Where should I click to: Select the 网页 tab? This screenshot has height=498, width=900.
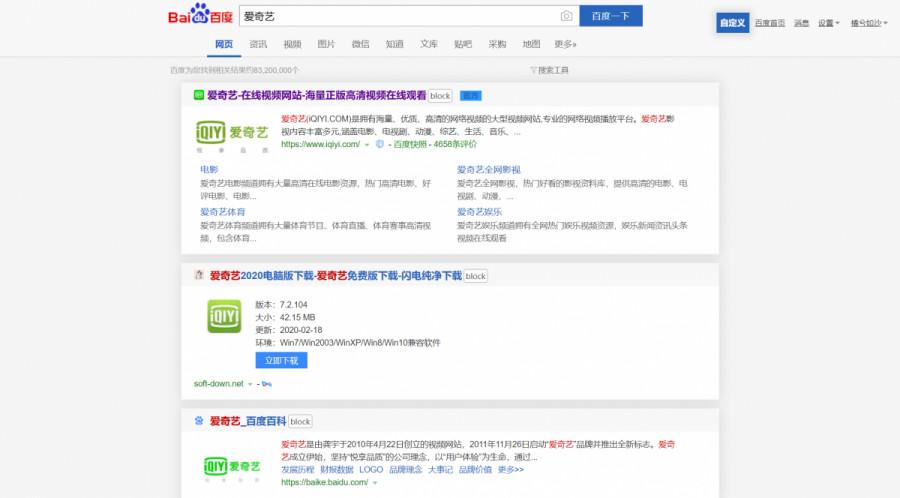[224, 44]
